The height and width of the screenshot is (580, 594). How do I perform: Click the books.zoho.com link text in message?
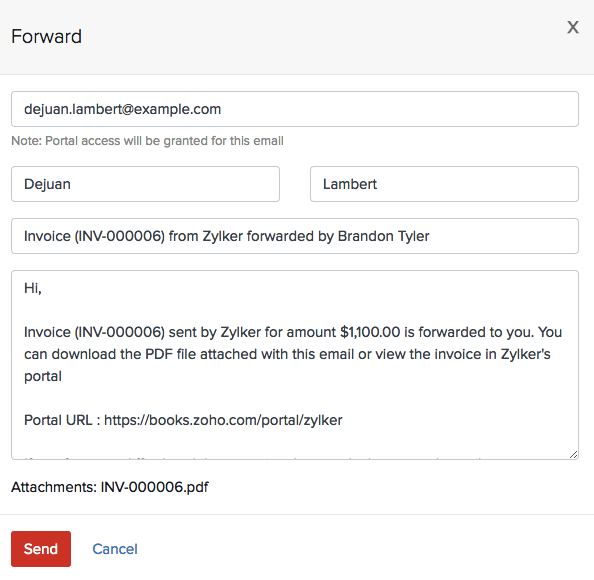pyautogui.click(x=224, y=420)
